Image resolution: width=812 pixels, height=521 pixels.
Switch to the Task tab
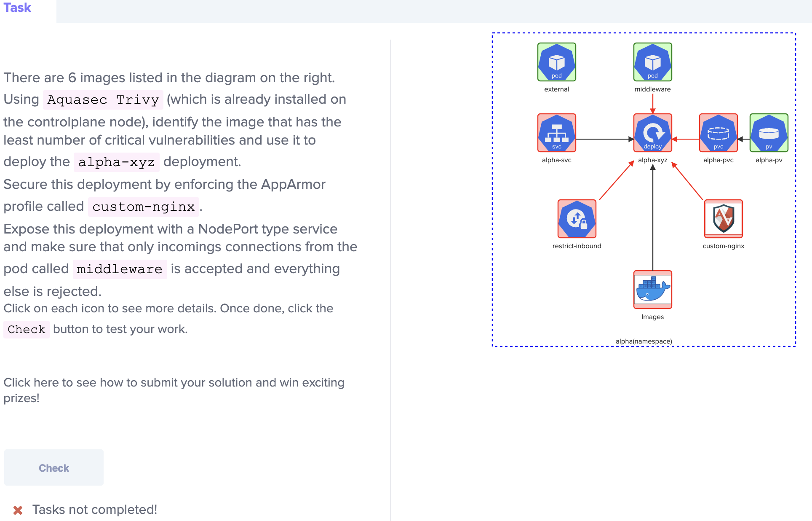pos(18,8)
